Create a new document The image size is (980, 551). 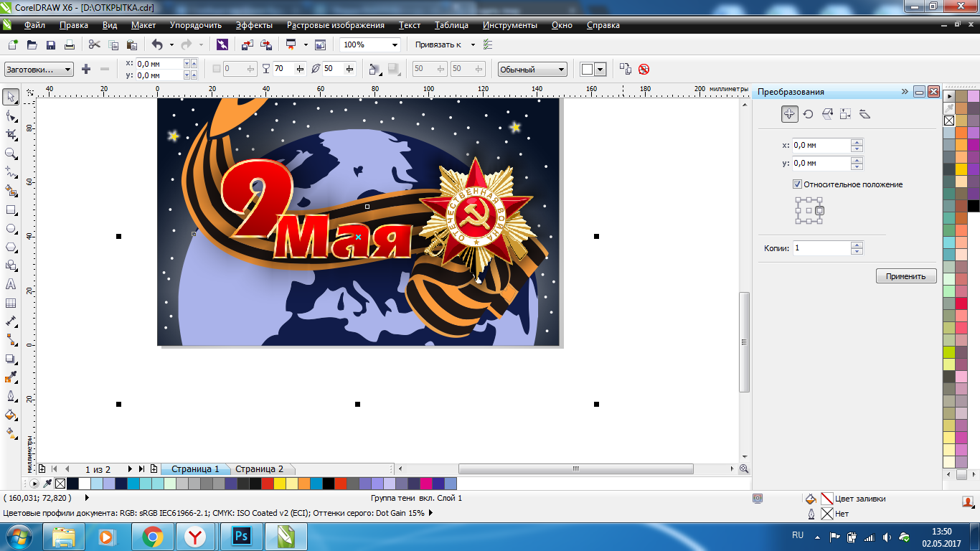(12, 44)
